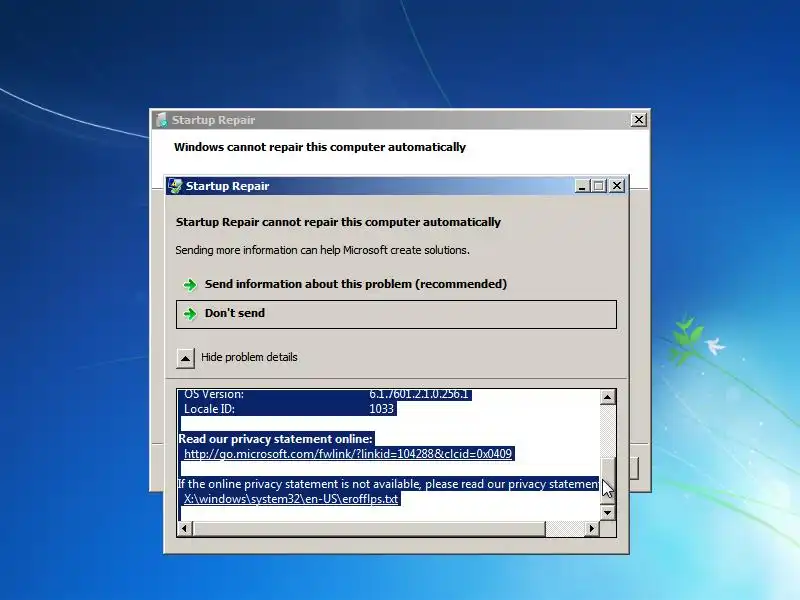Close the background Startup Repair window
The width and height of the screenshot is (800, 600).
(x=638, y=120)
